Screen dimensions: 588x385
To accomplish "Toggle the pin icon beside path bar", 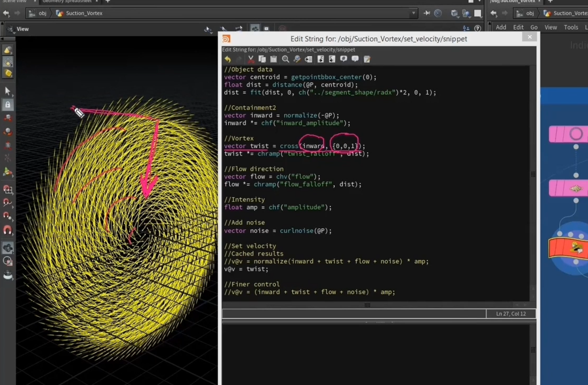I will click(x=427, y=13).
